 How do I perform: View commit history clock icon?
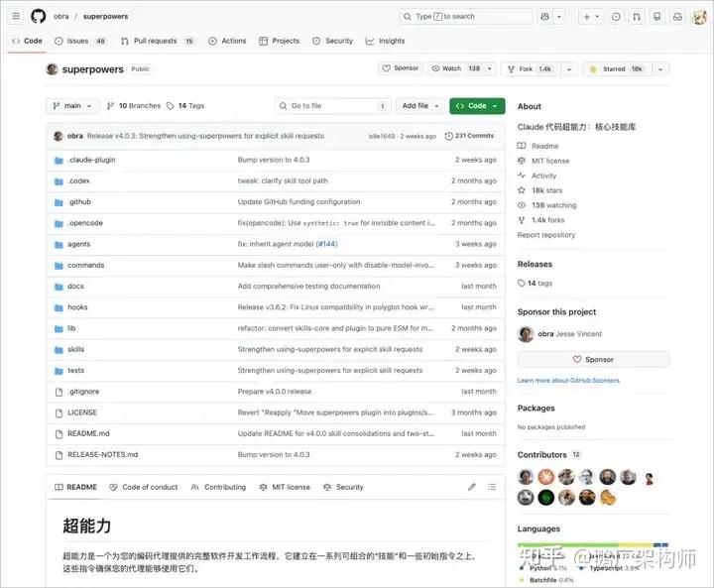pos(448,136)
